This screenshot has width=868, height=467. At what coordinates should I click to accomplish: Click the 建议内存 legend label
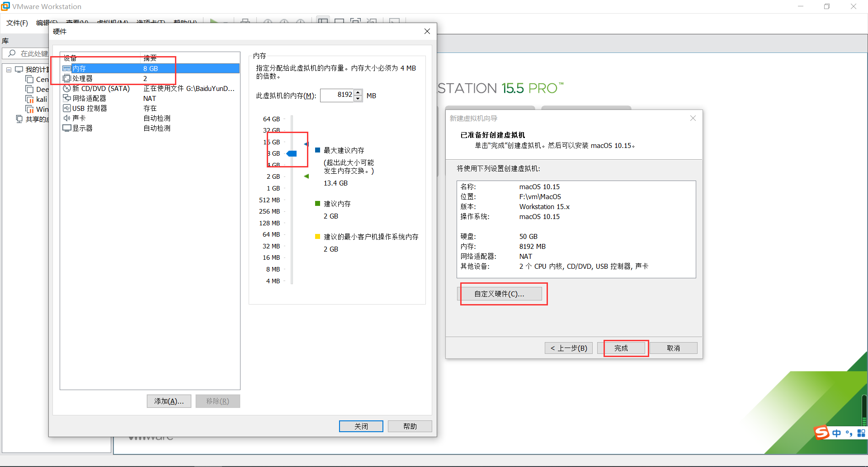point(337,204)
